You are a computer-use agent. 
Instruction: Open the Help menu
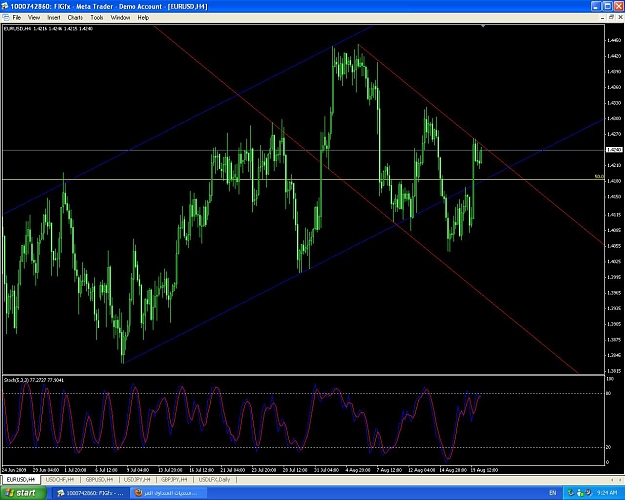(143, 18)
